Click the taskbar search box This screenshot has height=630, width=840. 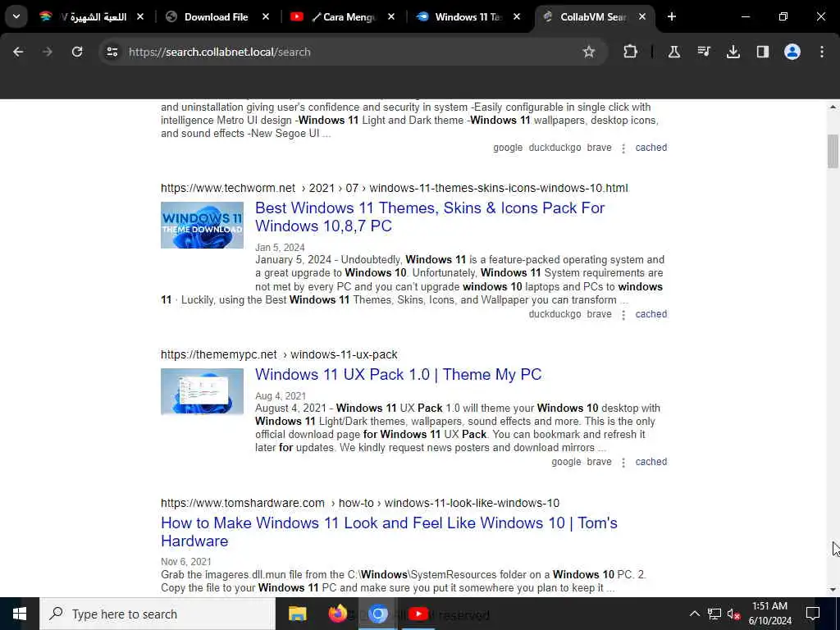coord(157,614)
